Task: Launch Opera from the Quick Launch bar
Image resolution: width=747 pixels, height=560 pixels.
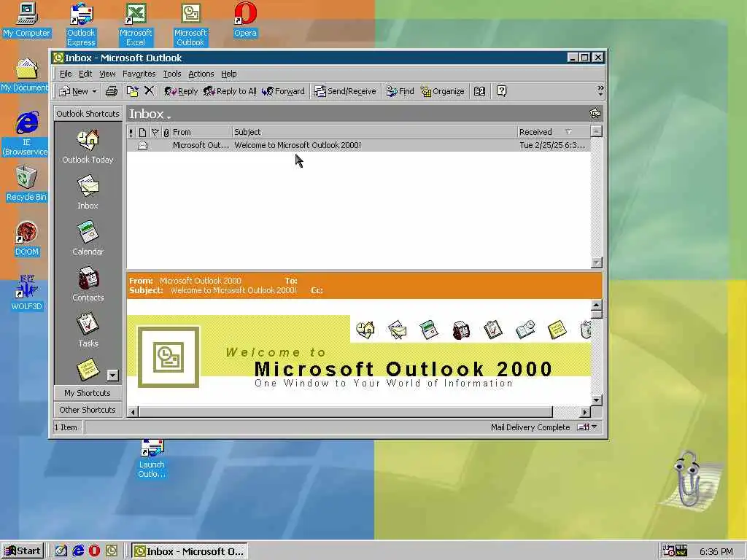Action: [x=94, y=551]
